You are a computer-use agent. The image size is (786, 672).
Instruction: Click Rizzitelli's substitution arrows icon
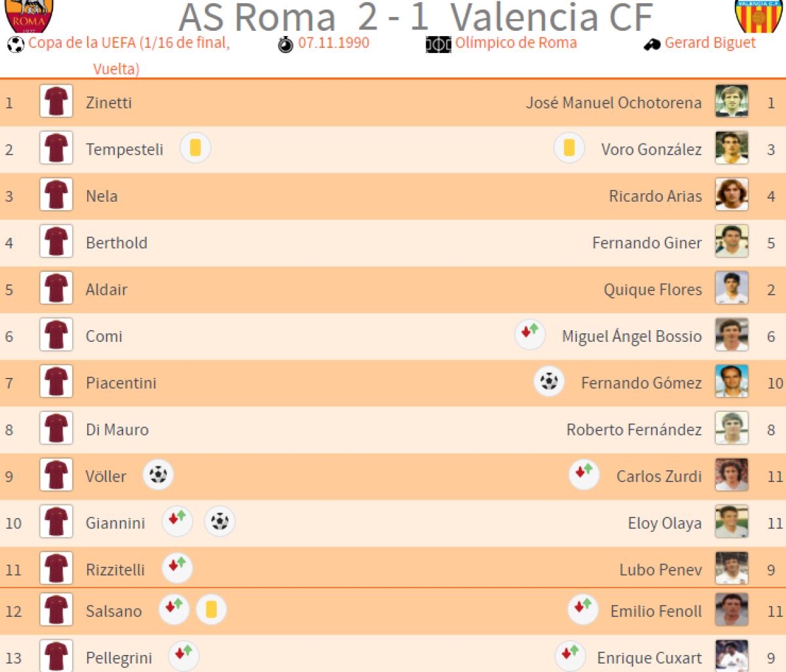click(x=177, y=568)
